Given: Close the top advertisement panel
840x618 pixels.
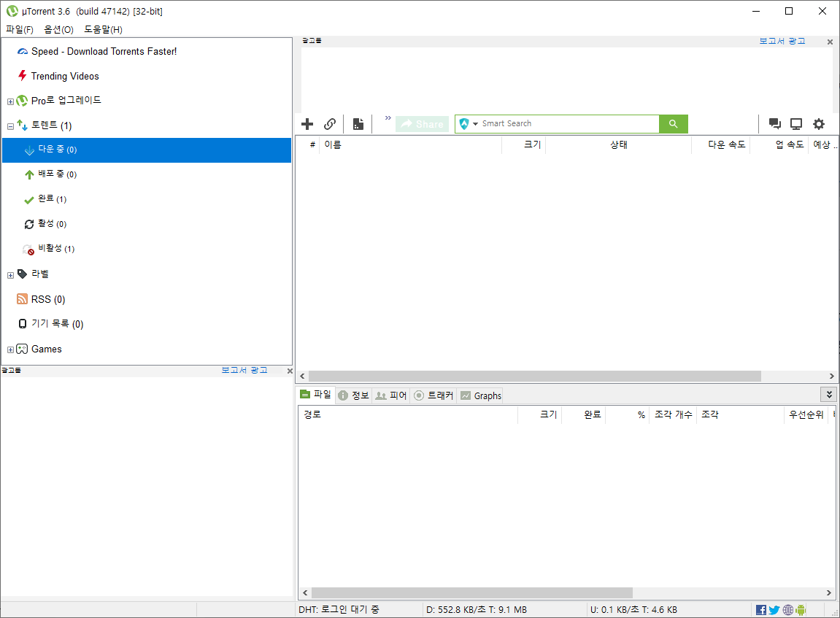Looking at the screenshot, I should [x=830, y=42].
